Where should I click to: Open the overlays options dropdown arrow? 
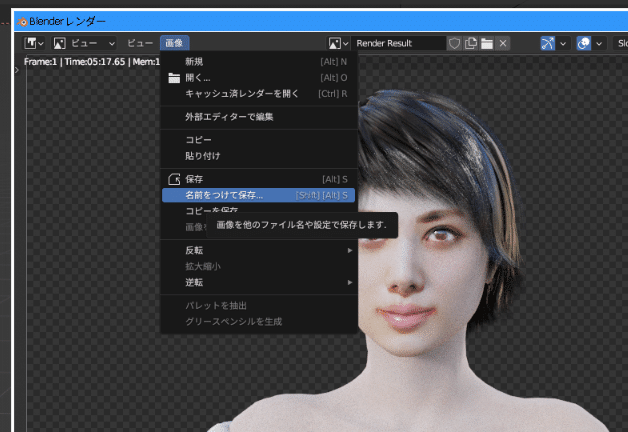[599, 43]
